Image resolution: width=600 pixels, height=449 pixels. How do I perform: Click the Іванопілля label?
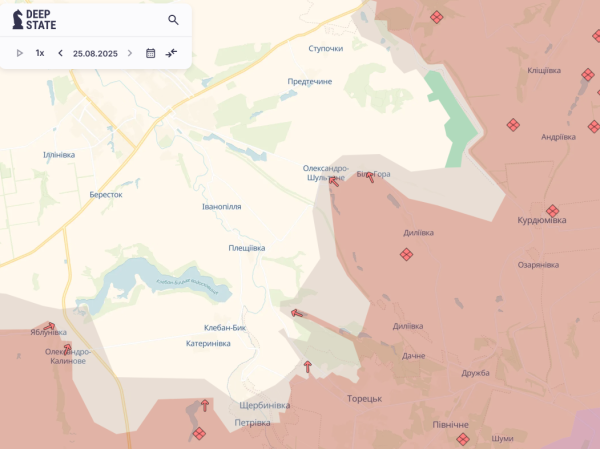click(222, 207)
